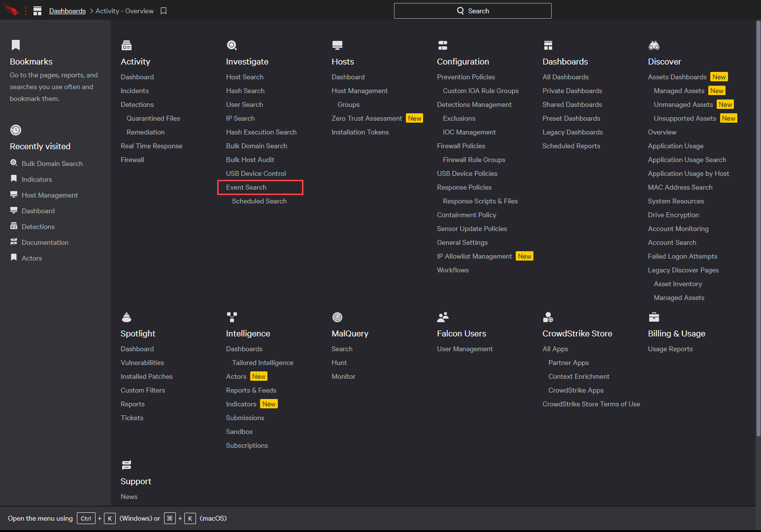Viewport: 761px width, 532px height.
Task: Open Zero Trust Assessment link
Action: tap(367, 118)
